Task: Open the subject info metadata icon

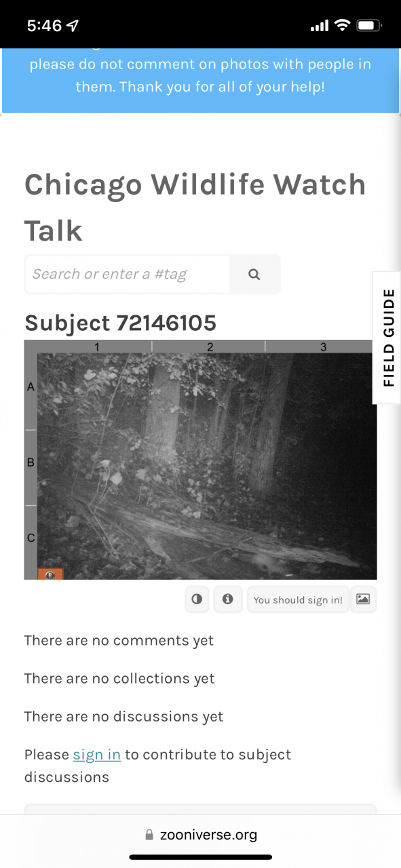Action: click(228, 599)
